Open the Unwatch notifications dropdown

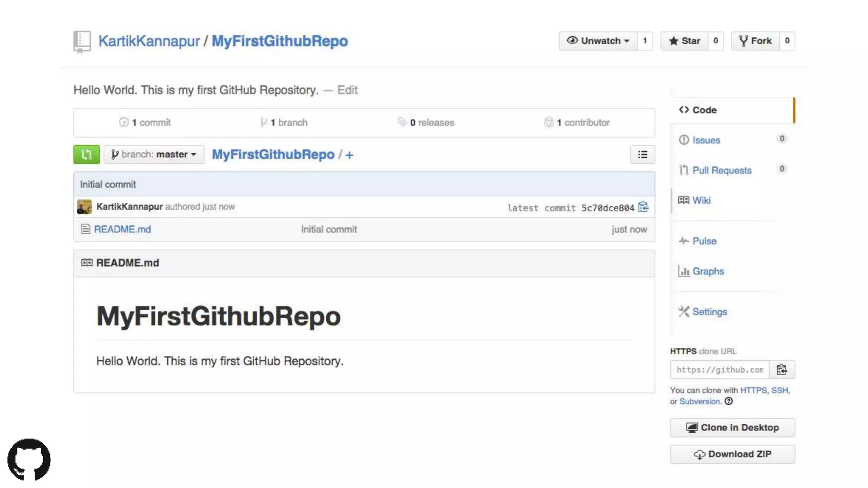pyautogui.click(x=598, y=41)
